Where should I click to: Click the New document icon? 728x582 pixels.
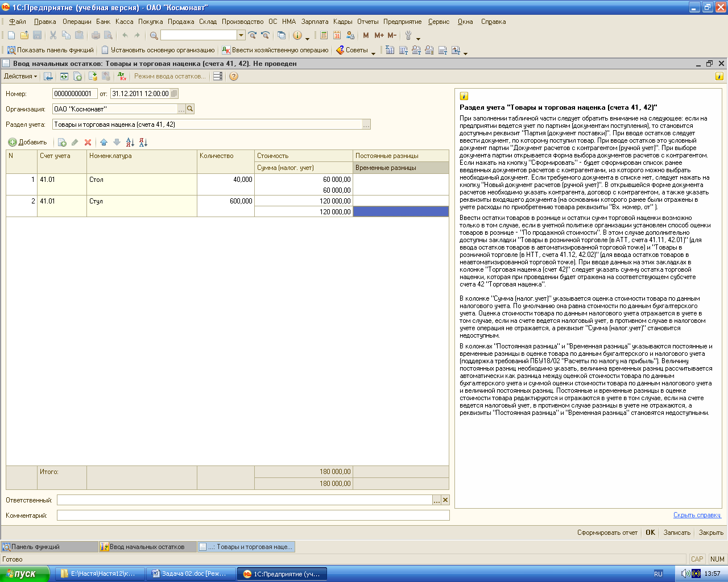(x=11, y=35)
